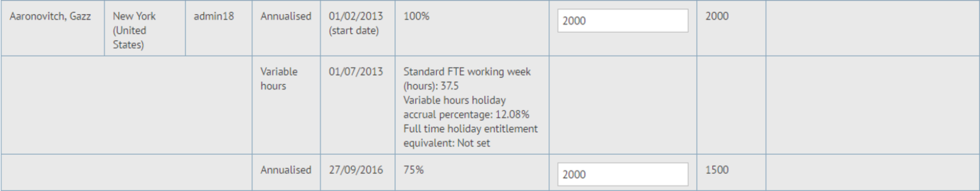Click the Full time holiday entitlement equivalent line

point(471,136)
